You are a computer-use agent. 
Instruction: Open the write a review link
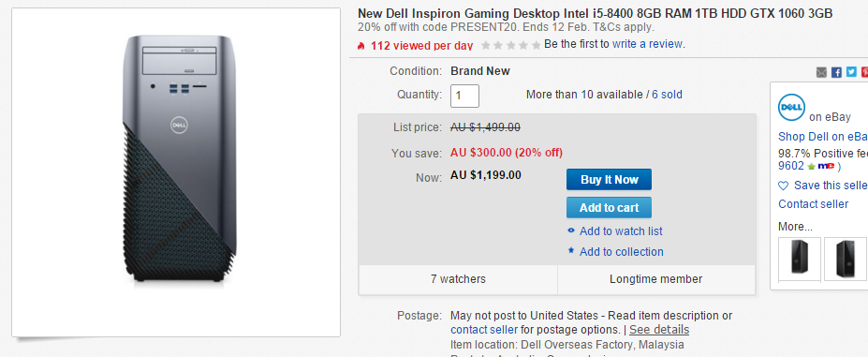[x=648, y=44]
